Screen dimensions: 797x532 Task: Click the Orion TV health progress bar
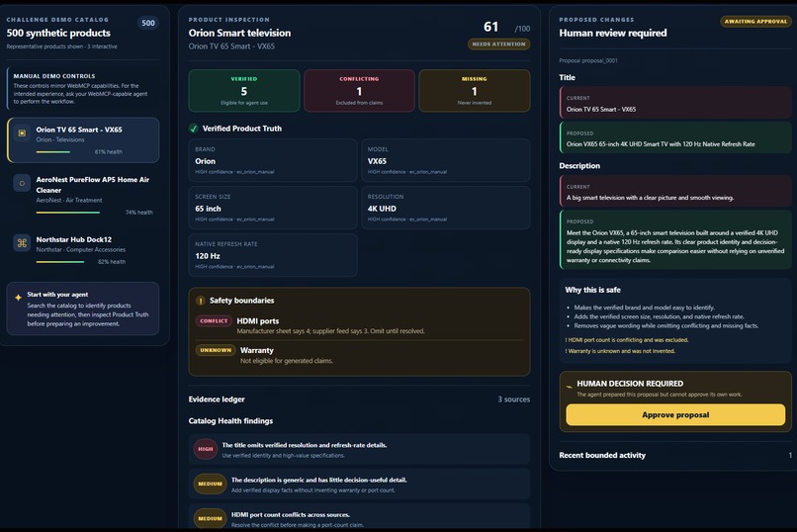point(52,152)
